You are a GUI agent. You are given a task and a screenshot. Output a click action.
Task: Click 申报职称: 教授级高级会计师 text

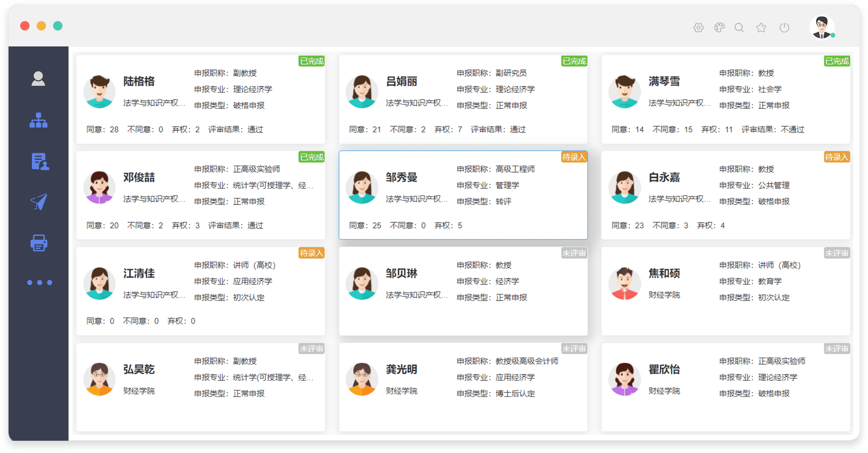[507, 361]
